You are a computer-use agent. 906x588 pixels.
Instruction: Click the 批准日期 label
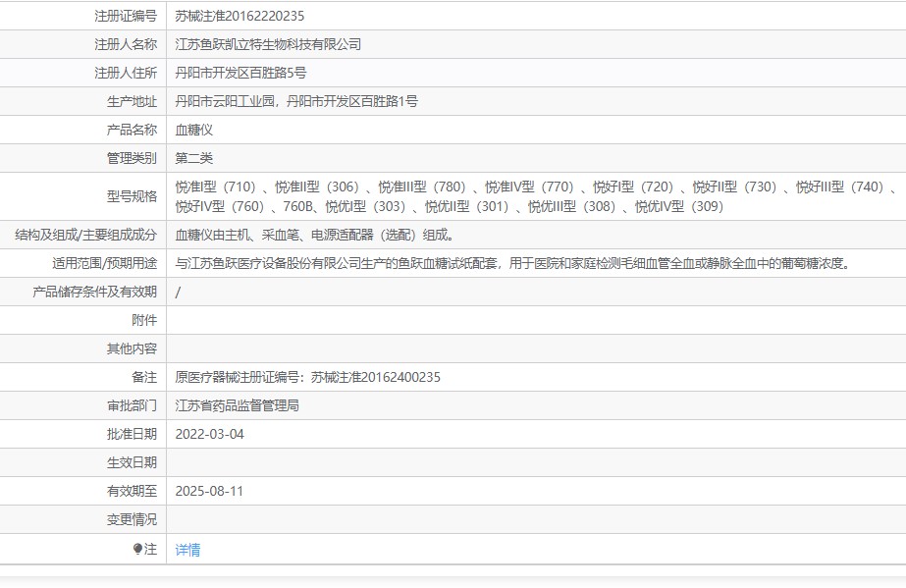point(132,434)
